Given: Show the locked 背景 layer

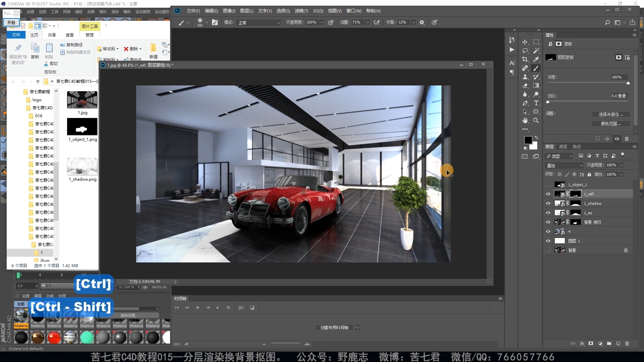Looking at the screenshot, I should [548, 250].
